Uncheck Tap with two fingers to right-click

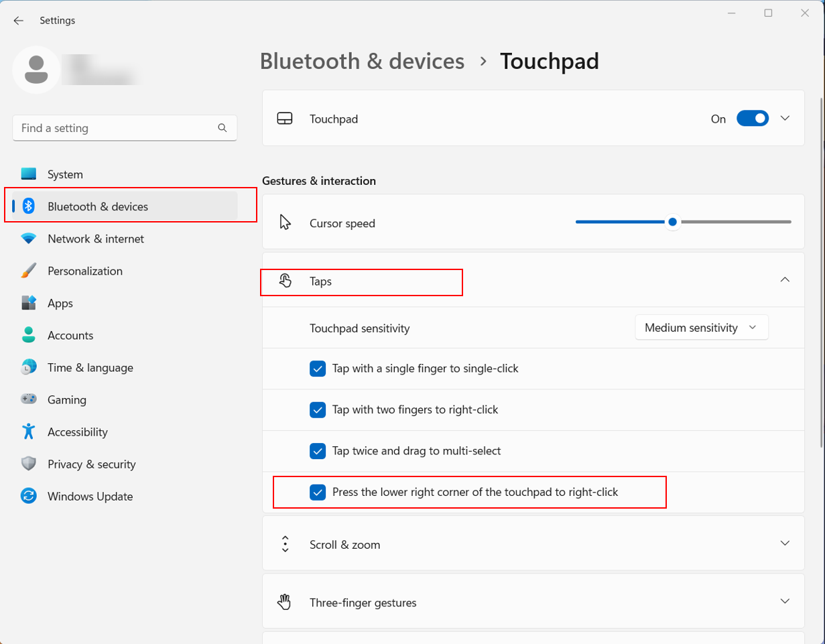point(318,409)
